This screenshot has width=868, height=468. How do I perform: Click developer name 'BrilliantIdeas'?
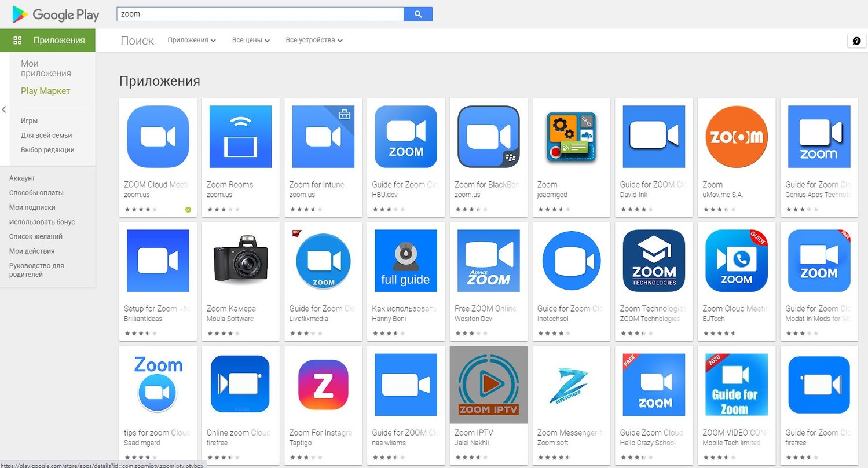pos(143,319)
